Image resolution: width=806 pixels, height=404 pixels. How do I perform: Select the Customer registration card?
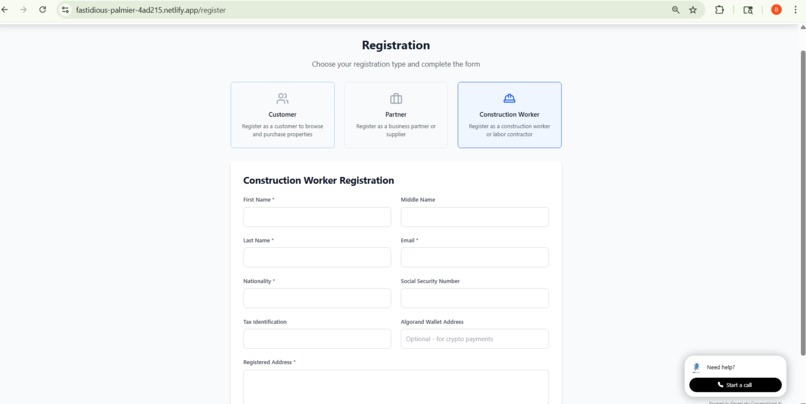283,115
